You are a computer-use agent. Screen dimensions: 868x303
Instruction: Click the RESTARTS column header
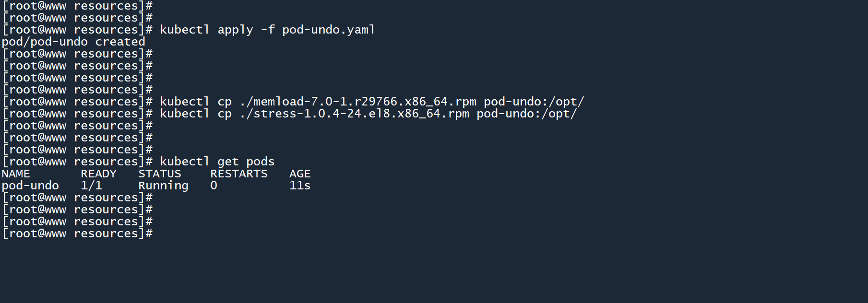pos(238,174)
